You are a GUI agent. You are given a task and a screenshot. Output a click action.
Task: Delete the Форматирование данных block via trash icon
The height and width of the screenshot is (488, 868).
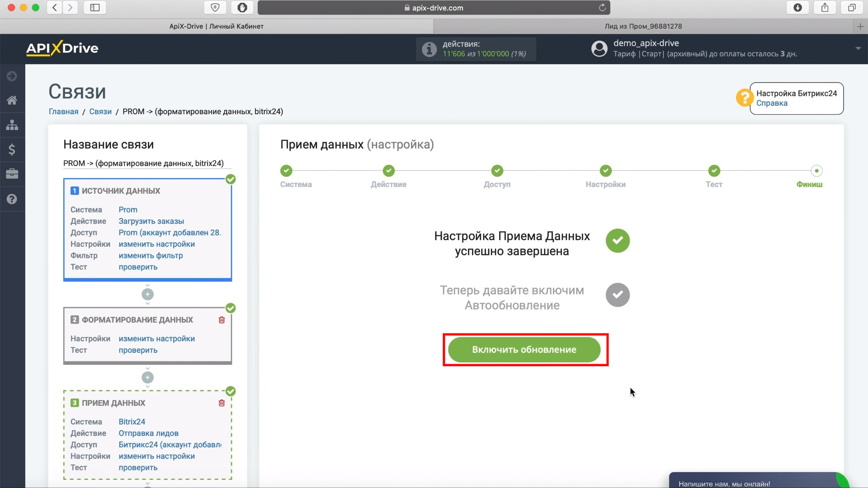pyautogui.click(x=222, y=320)
